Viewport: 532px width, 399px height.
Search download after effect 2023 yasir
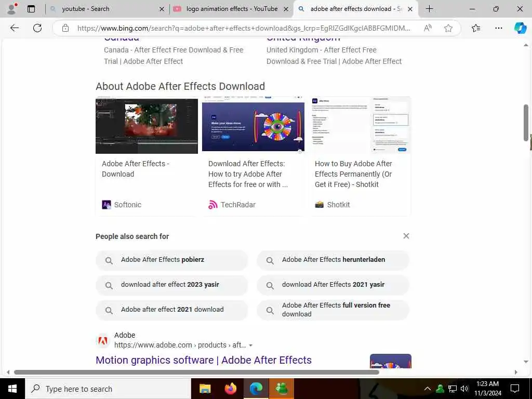[171, 285]
